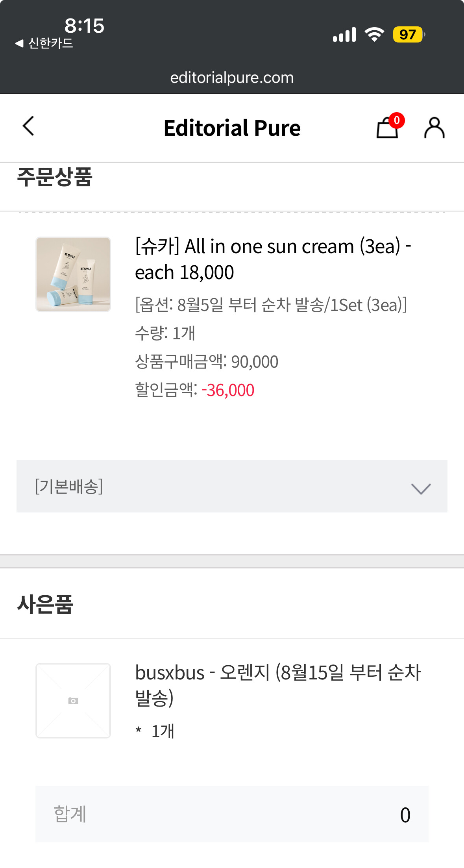Open the shopping bag cart icon
The image size is (464, 868).
(386, 129)
